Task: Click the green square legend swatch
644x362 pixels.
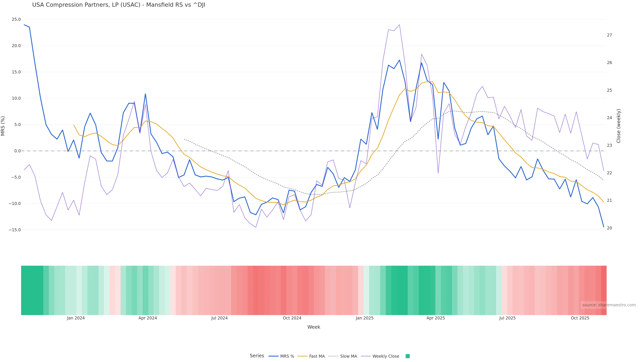Action: pos(408,356)
